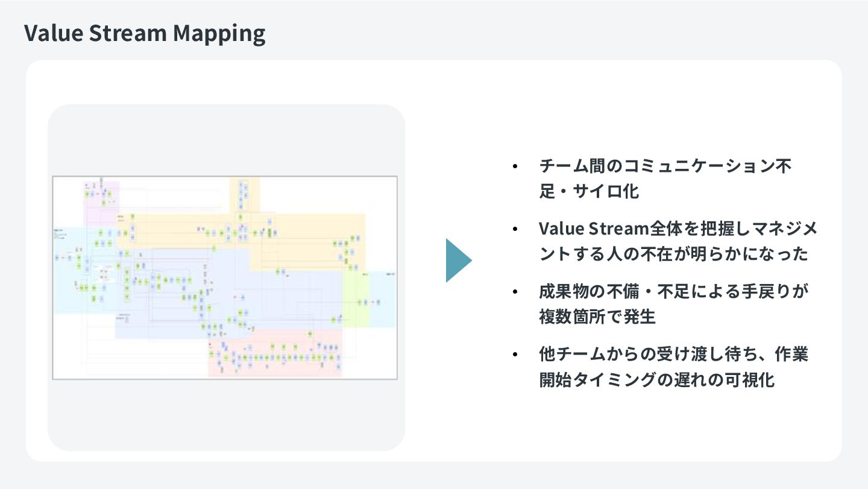This screenshot has width=868, height=489.
Task: Select the 他チームからの受け渡し待ち bullet text
Action: (673, 367)
